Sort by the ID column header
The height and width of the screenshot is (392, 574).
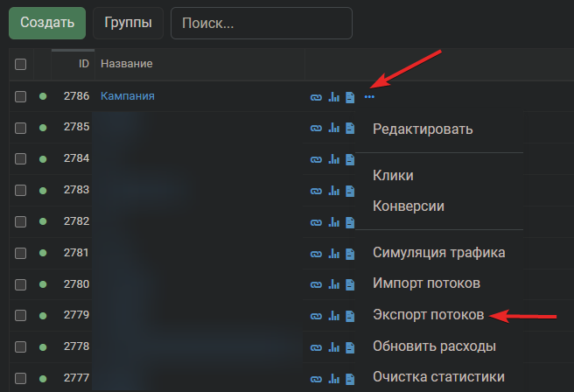(84, 64)
